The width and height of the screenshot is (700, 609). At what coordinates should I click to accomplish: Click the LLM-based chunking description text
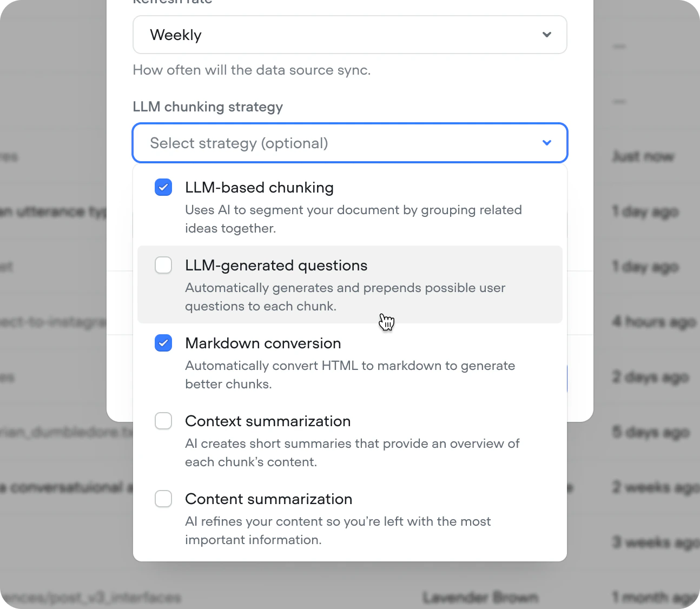(x=353, y=219)
